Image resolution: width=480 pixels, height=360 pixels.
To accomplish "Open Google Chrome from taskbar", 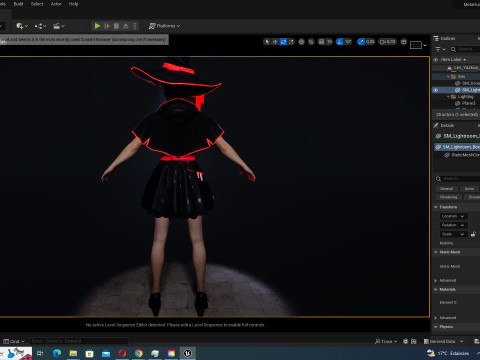I will pos(139,353).
